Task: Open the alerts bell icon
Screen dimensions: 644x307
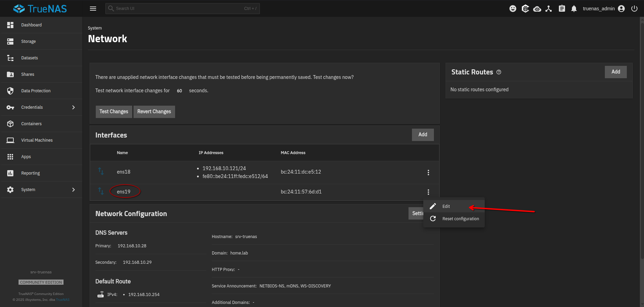Action: [574, 9]
